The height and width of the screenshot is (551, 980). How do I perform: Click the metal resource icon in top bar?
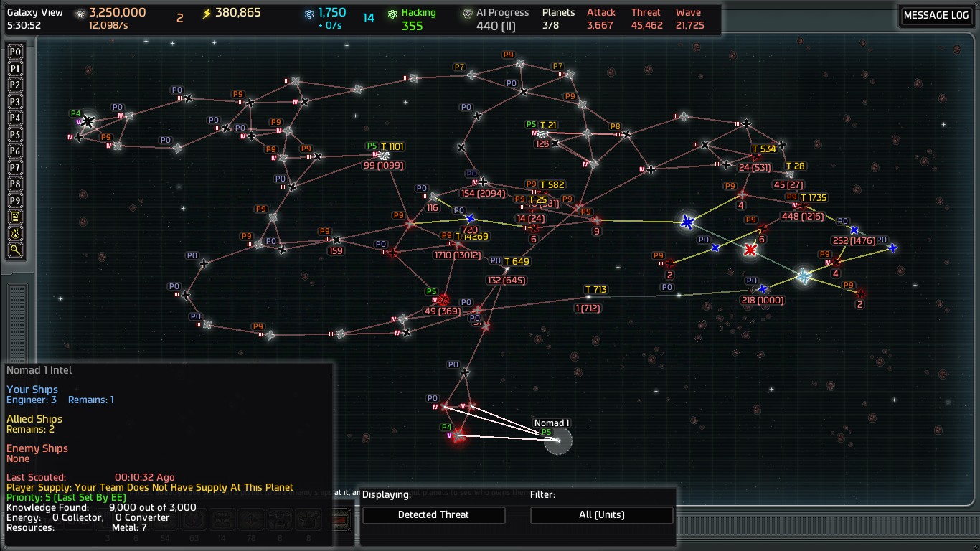[x=80, y=14]
